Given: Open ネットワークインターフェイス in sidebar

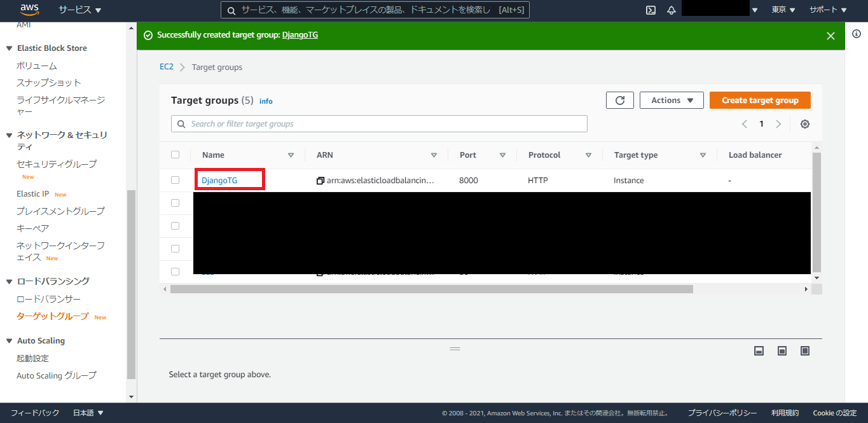Looking at the screenshot, I should 60,251.
